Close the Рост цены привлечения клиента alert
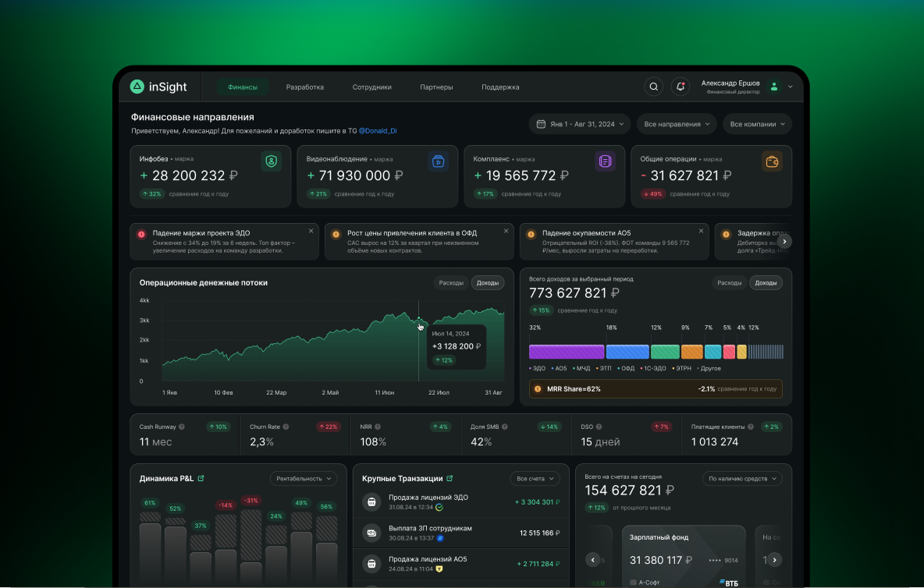The width and height of the screenshot is (924, 588). 506,231
